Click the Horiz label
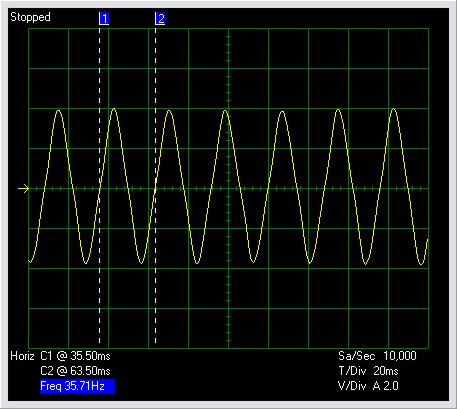This screenshot has width=457, height=409. pos(22,356)
